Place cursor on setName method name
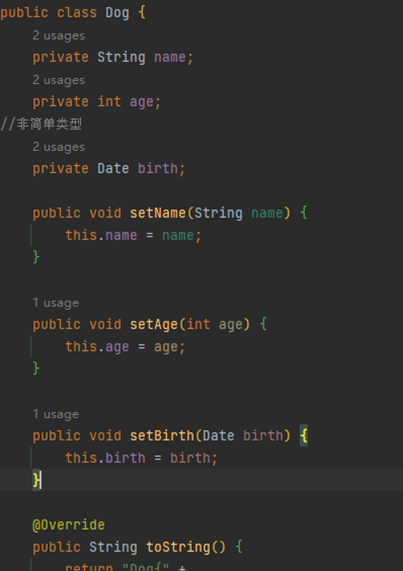 [x=158, y=213]
